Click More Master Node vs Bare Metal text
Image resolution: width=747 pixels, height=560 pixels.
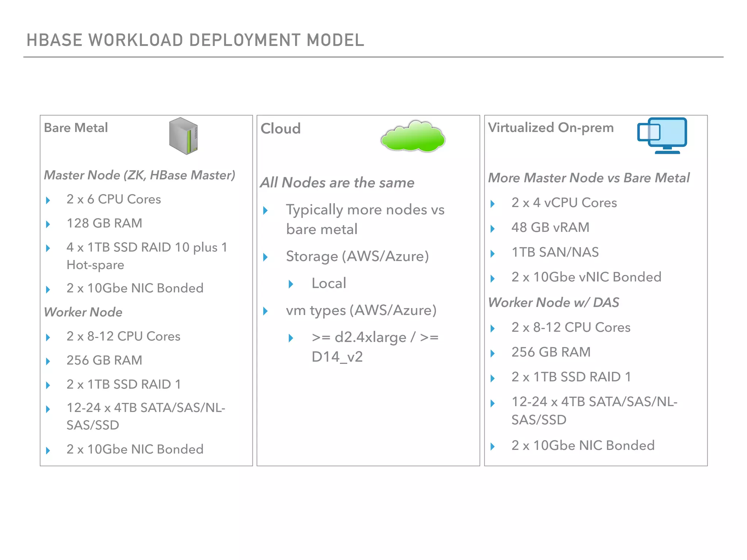tap(589, 178)
